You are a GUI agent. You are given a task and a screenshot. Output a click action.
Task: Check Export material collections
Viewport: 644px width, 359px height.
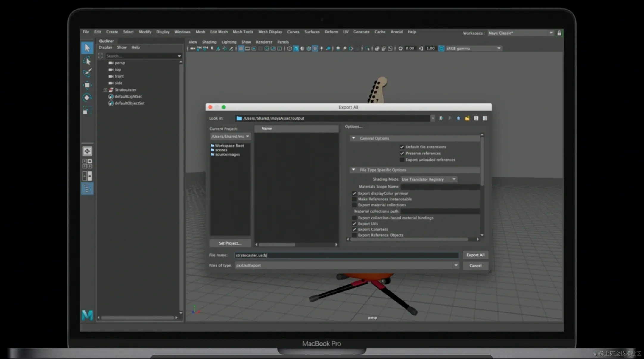pos(354,205)
